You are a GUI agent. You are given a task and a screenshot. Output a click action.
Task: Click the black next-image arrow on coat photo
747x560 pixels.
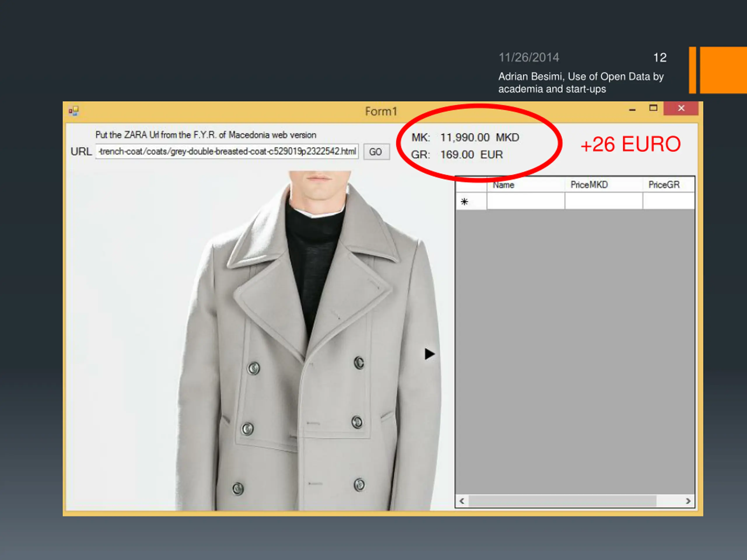(429, 354)
